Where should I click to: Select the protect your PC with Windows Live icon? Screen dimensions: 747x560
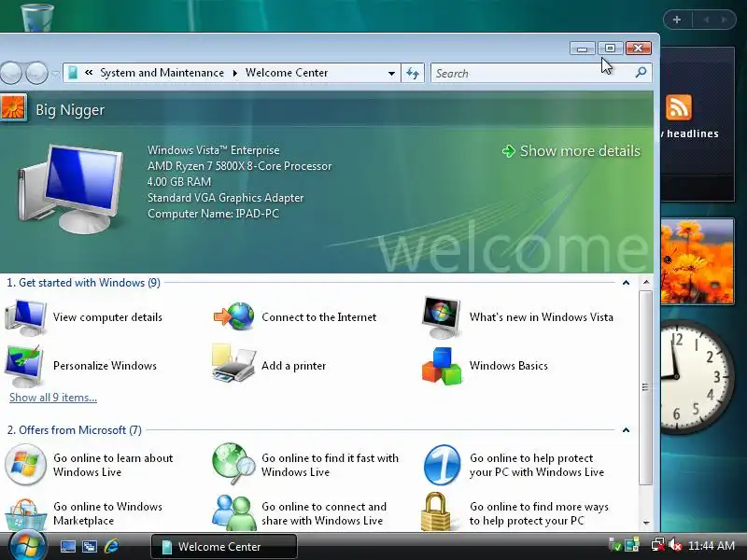coord(442,465)
